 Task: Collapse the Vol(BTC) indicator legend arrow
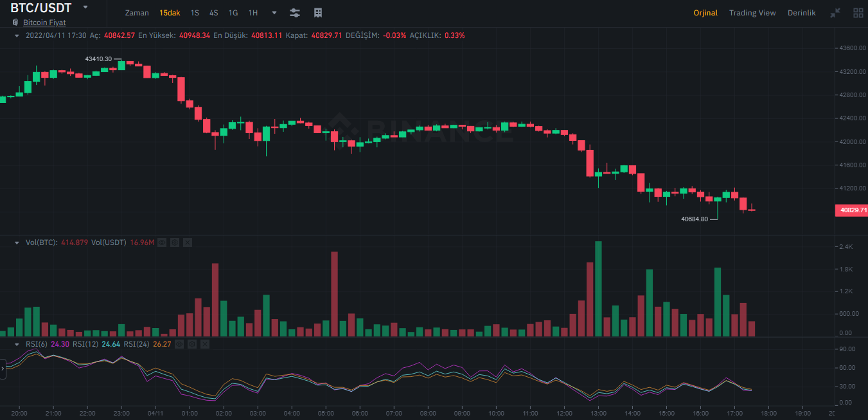pyautogui.click(x=17, y=242)
